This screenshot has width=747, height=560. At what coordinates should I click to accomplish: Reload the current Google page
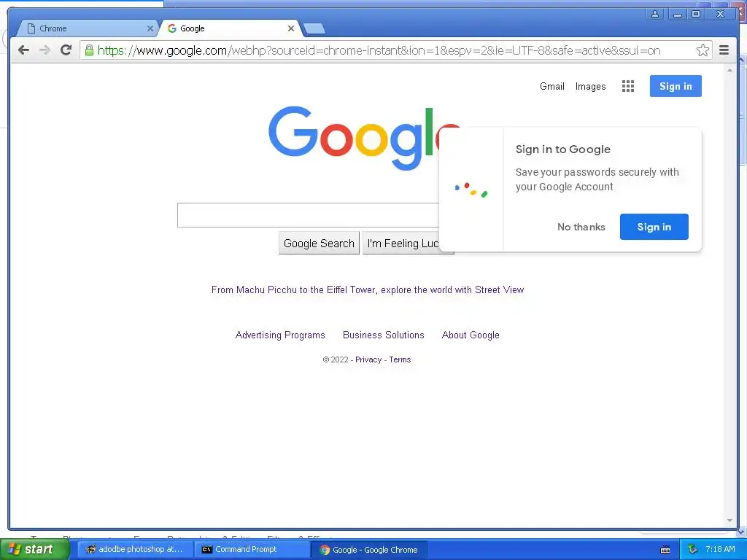66,50
